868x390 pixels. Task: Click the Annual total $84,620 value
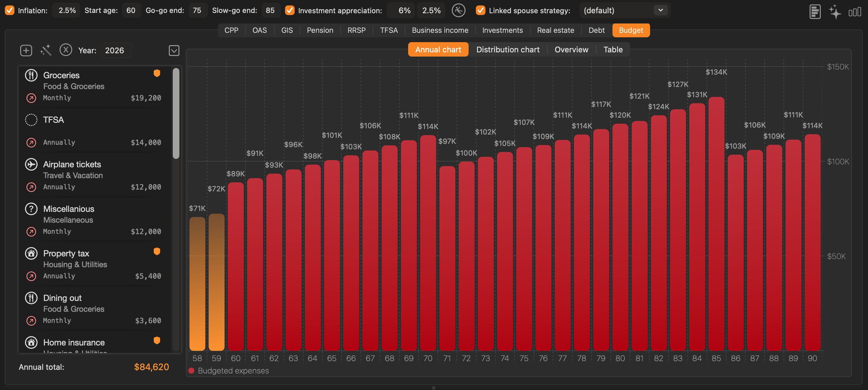coord(151,367)
